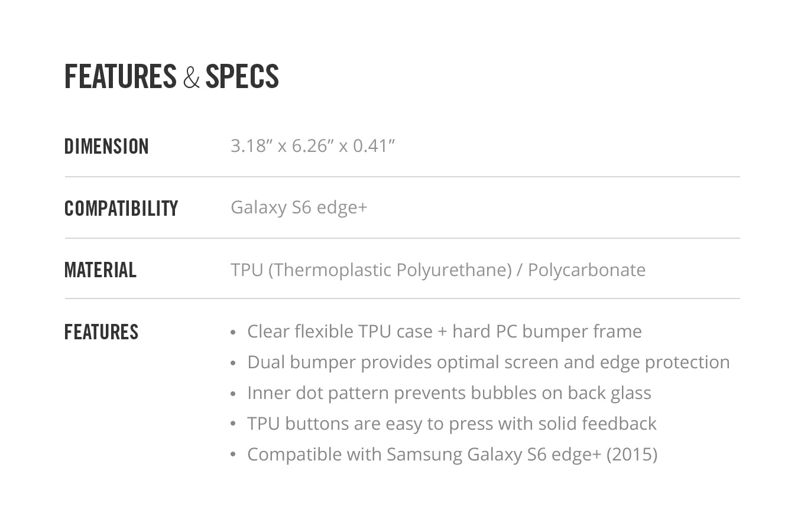Select the Compatibility label
The height and width of the screenshot is (532, 804).
121,208
